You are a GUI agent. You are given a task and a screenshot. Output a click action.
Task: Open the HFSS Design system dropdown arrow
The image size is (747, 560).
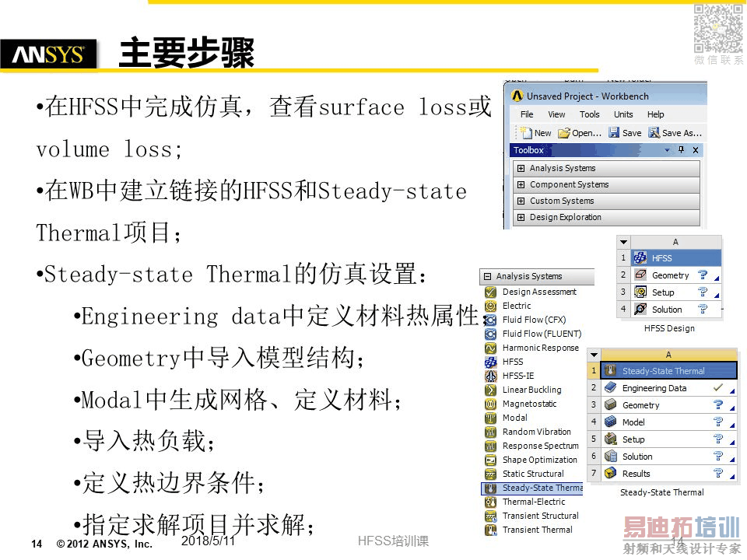click(x=623, y=242)
